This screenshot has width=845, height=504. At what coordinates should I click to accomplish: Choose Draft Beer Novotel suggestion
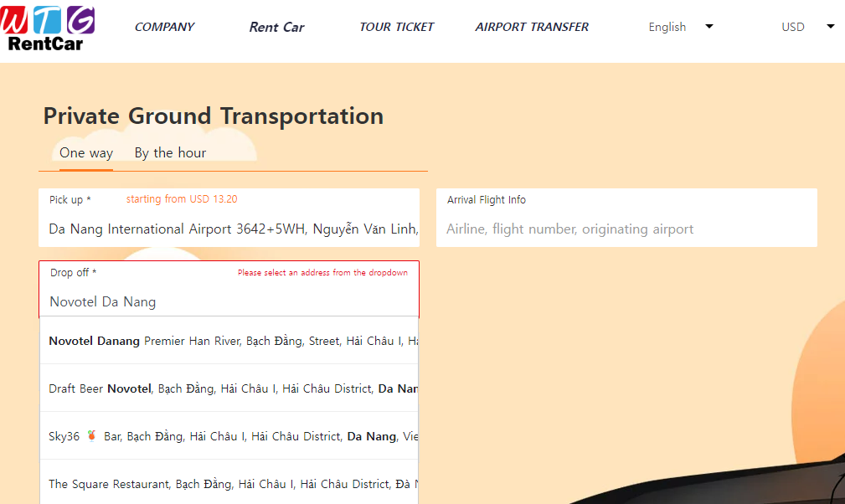click(229, 388)
